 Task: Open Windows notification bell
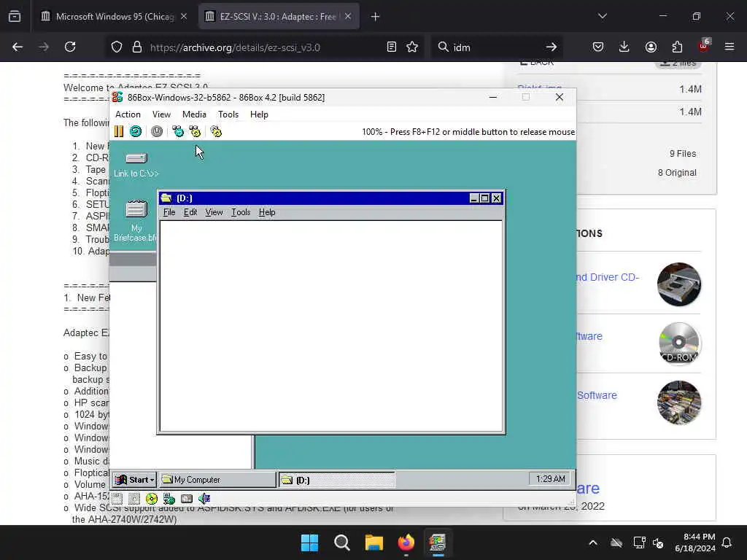click(727, 542)
